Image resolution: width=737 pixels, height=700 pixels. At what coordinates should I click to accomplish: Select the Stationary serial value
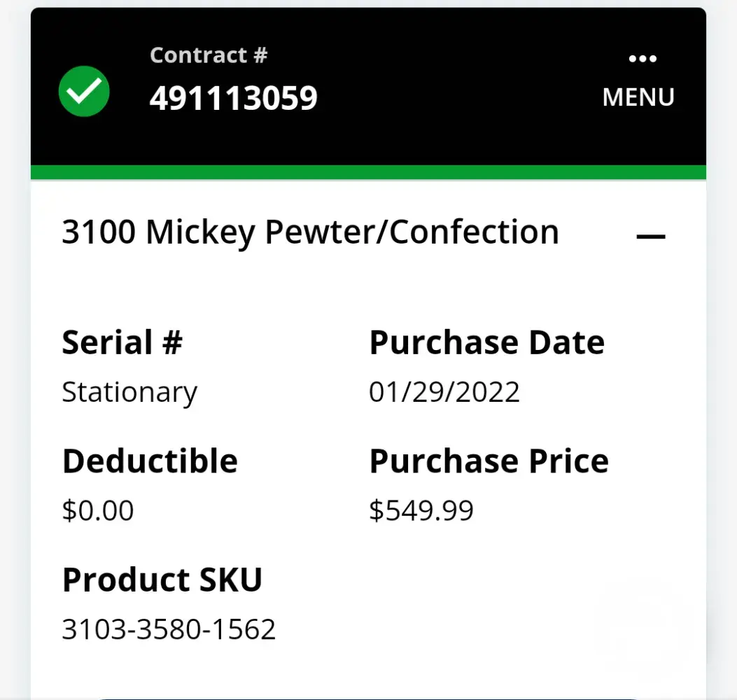tap(129, 392)
